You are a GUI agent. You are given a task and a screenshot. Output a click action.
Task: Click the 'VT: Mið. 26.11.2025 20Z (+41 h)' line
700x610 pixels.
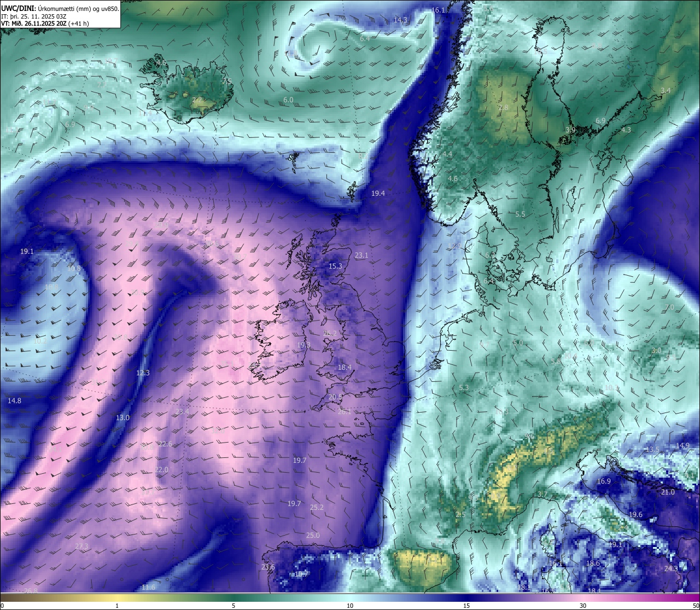45,24
